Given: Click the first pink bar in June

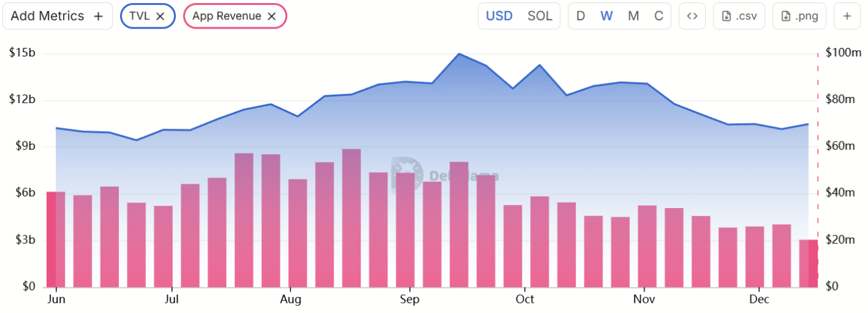Looking at the screenshot, I should pyautogui.click(x=56, y=239).
